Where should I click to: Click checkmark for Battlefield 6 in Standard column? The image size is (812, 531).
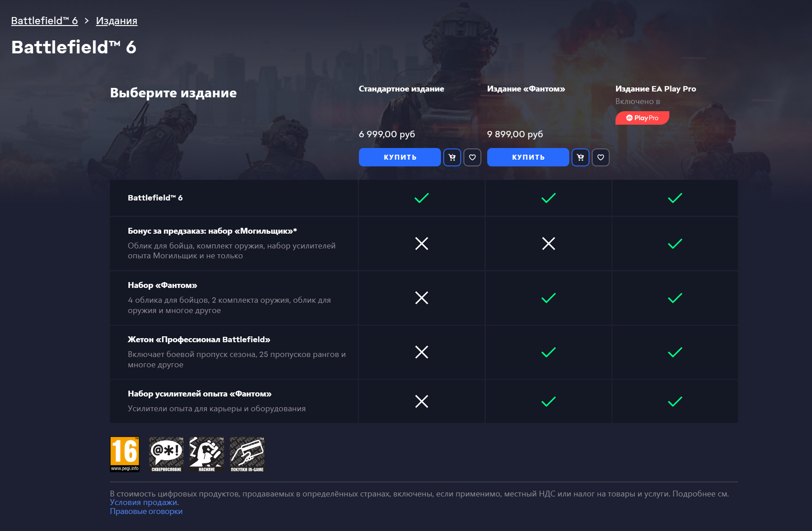(x=422, y=198)
